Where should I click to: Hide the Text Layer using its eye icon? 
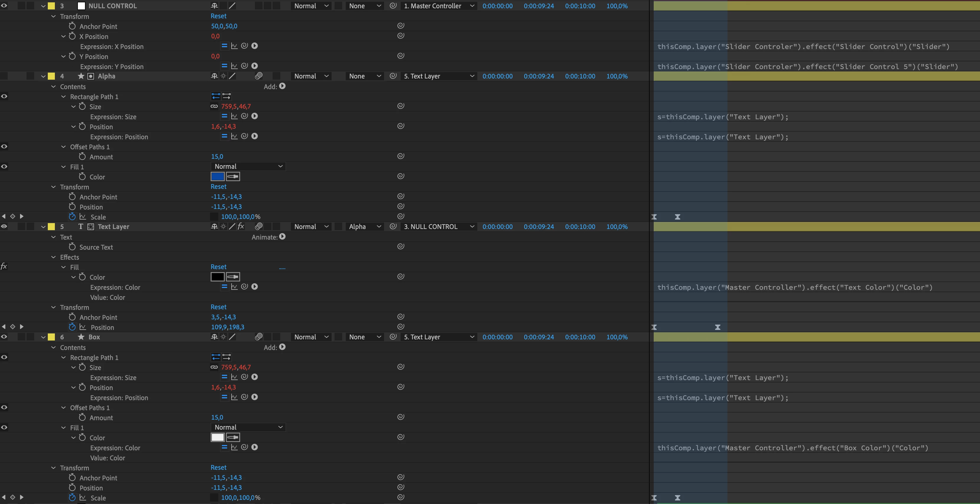click(x=4, y=226)
